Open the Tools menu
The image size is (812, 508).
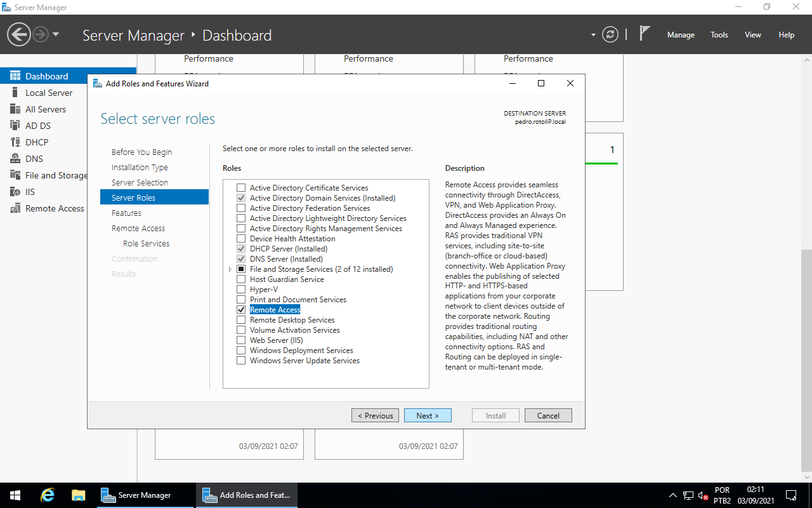[x=719, y=35]
